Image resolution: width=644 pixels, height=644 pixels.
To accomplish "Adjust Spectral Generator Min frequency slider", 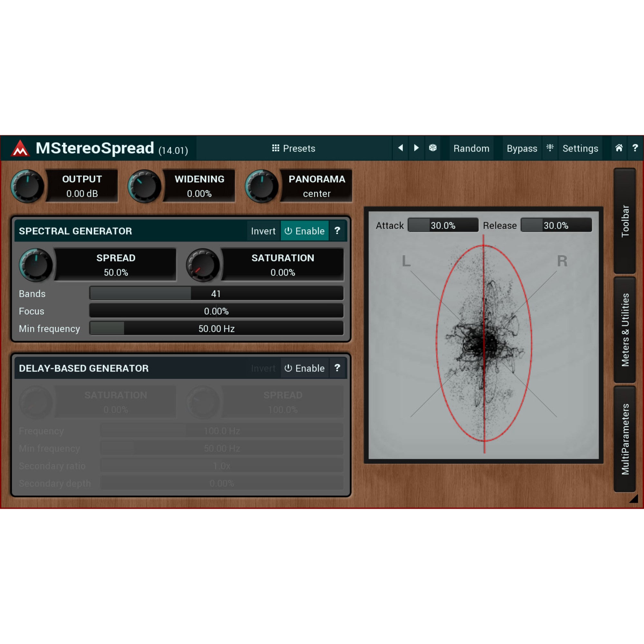I will (x=216, y=328).
